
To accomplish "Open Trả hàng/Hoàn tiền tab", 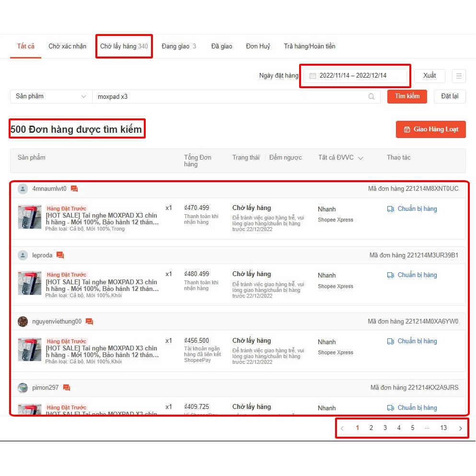I will (x=310, y=46).
